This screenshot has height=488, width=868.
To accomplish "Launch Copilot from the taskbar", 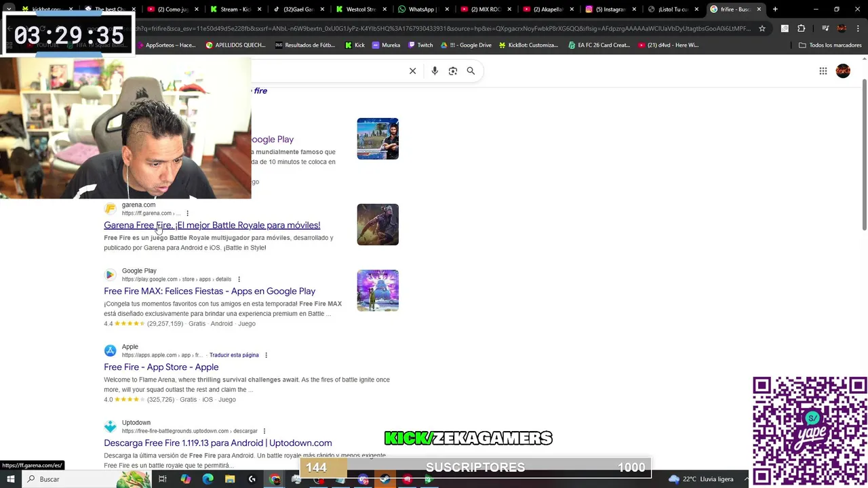I will 185,479.
